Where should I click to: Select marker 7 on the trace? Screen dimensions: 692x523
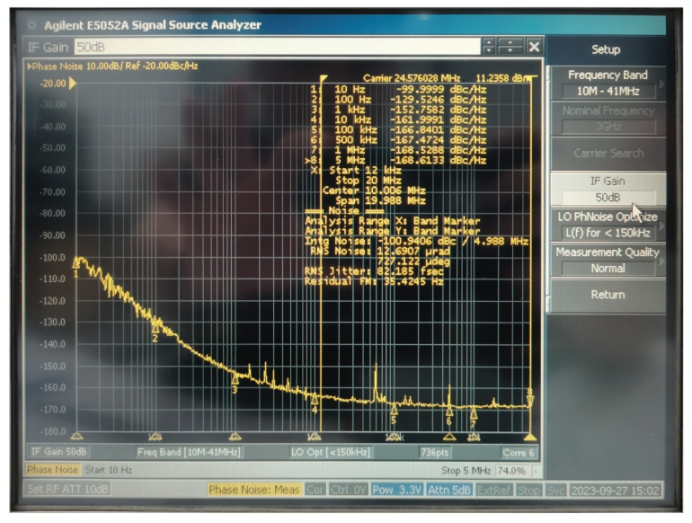[x=473, y=409]
